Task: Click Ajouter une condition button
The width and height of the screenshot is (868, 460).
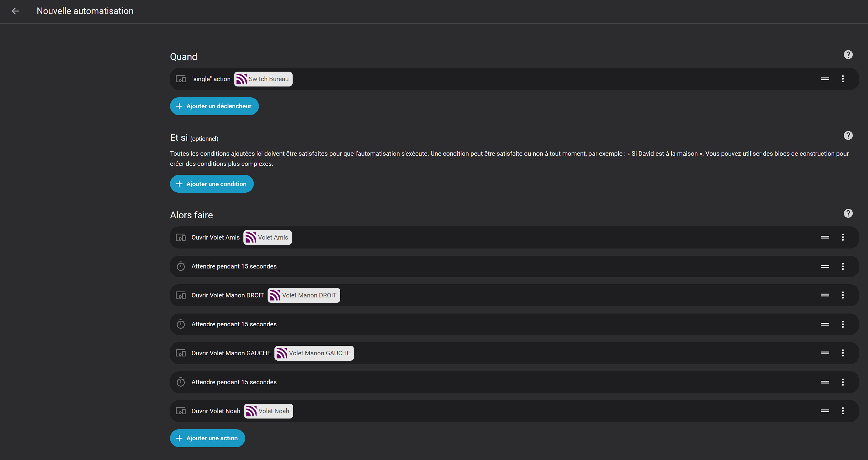Action: pos(211,184)
